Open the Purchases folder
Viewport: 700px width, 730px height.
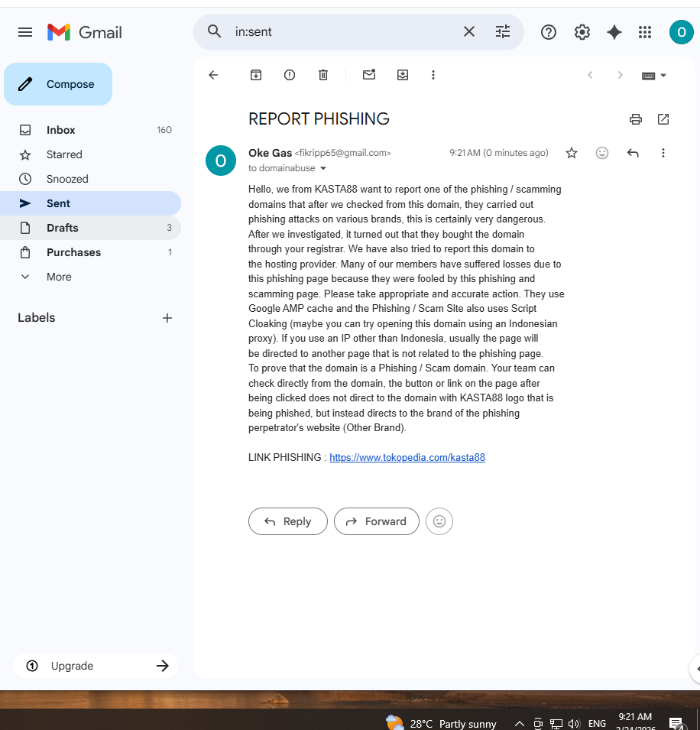91,252
